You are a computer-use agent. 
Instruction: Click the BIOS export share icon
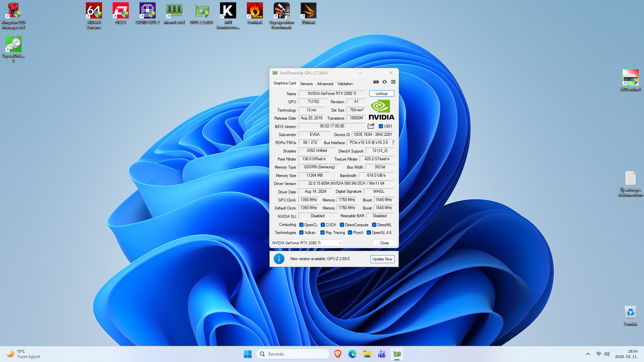pyautogui.click(x=371, y=126)
